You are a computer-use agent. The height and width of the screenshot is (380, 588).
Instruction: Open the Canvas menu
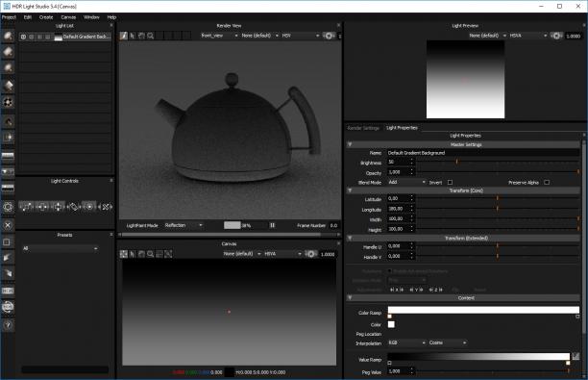pos(68,17)
